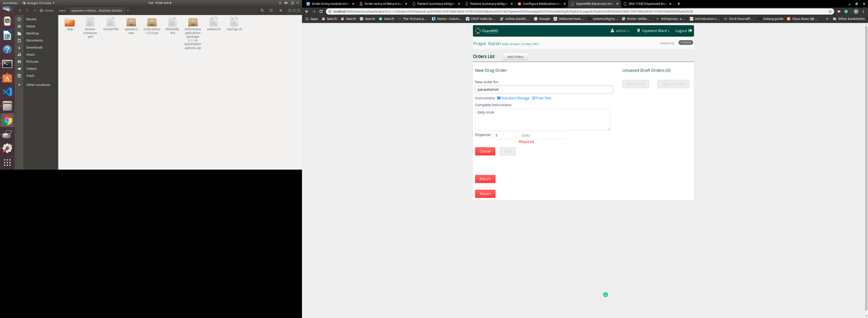The width and height of the screenshot is (868, 318).
Task: Select OpenMRS Electronic Med tab
Action: [x=594, y=4]
